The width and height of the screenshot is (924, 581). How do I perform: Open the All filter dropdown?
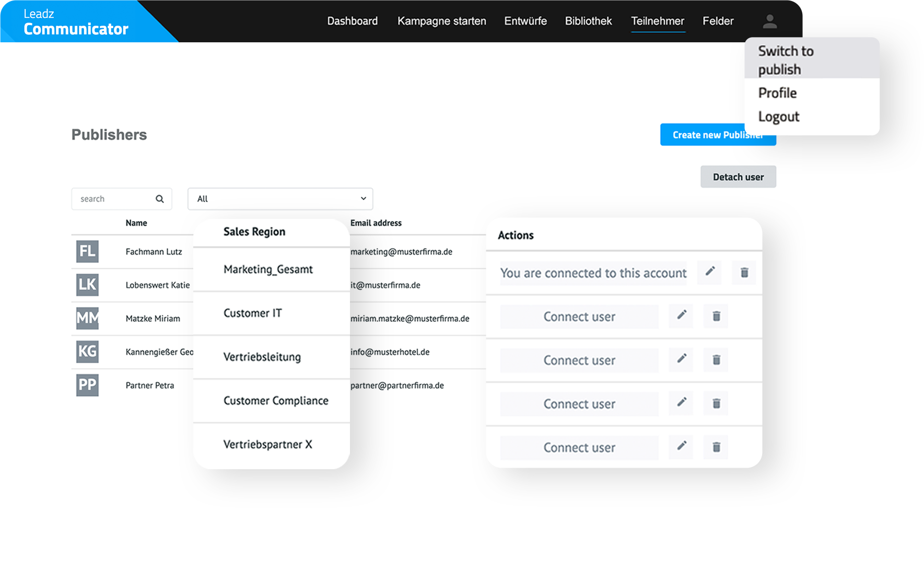[x=280, y=199]
